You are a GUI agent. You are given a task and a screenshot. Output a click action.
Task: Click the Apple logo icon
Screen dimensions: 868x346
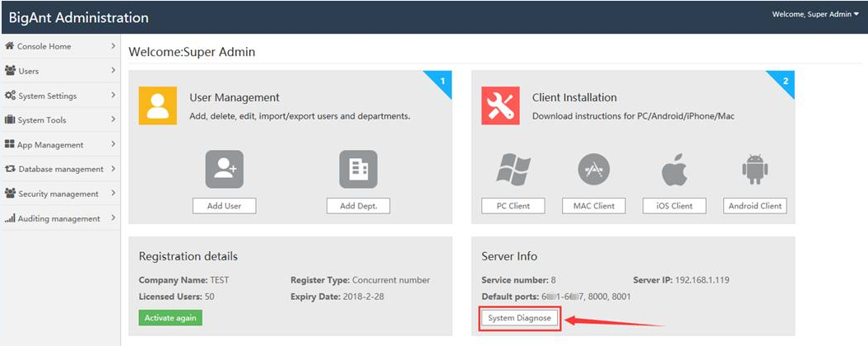[x=675, y=169]
